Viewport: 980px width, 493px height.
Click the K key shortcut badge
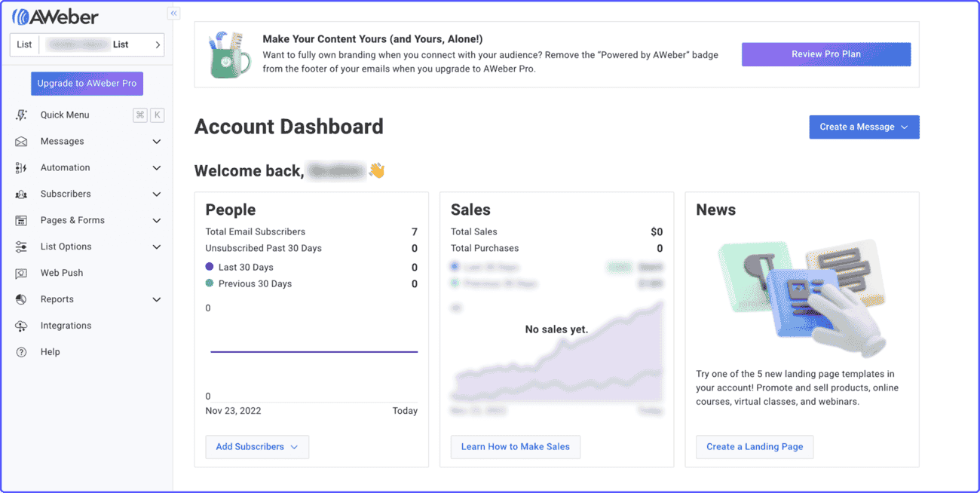pos(158,115)
